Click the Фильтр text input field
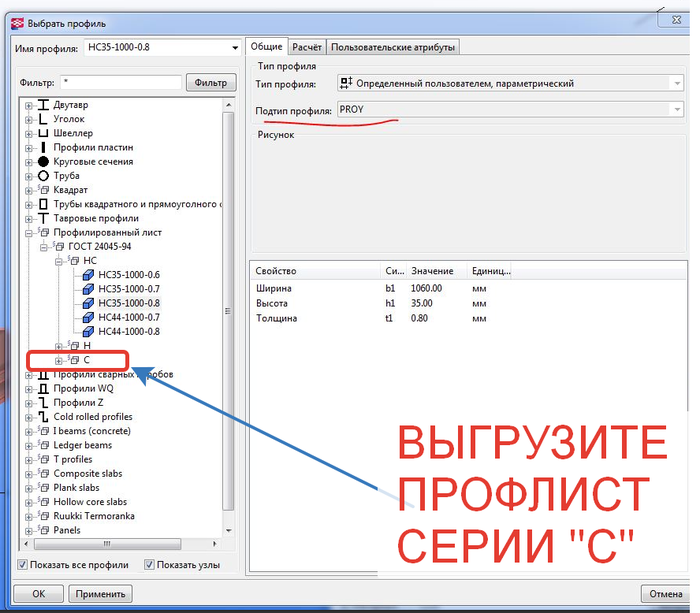 (x=118, y=83)
